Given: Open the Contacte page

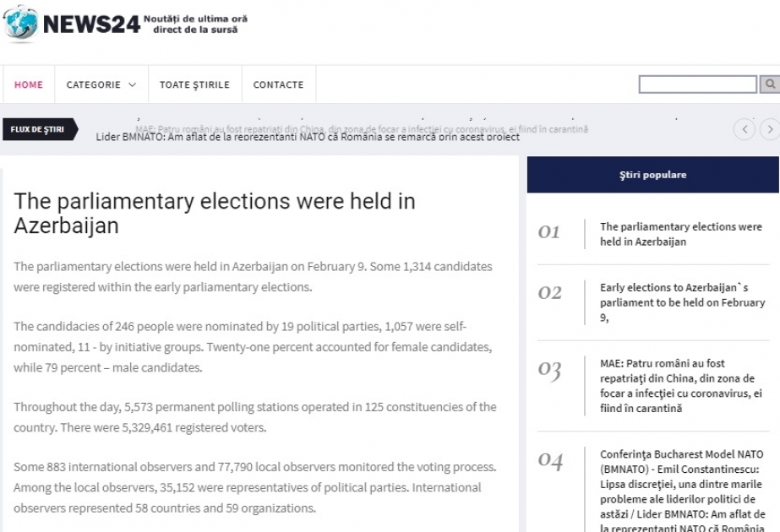Looking at the screenshot, I should point(279,84).
